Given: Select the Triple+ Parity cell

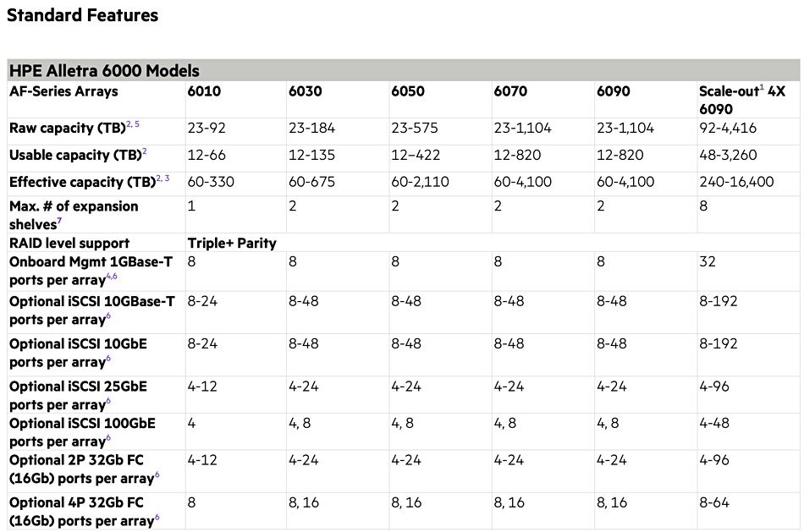Looking at the screenshot, I should click(232, 243).
